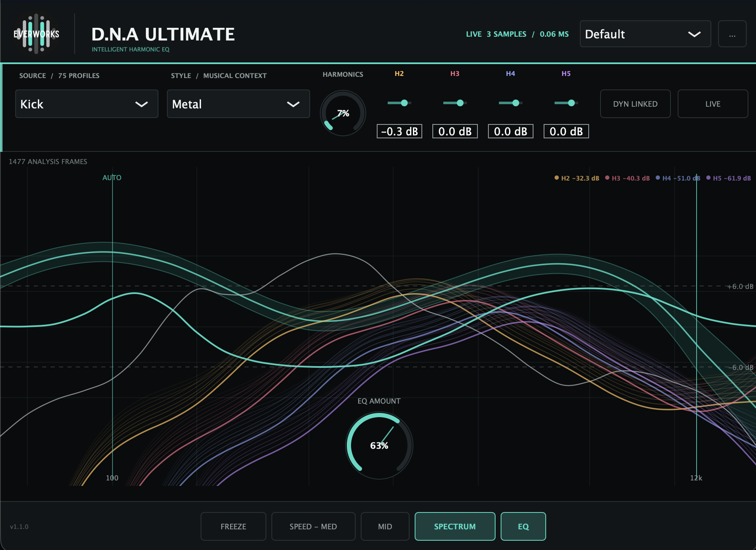This screenshot has height=550, width=756.
Task: Edit the H3 0.0 dB value field
Action: pos(455,131)
